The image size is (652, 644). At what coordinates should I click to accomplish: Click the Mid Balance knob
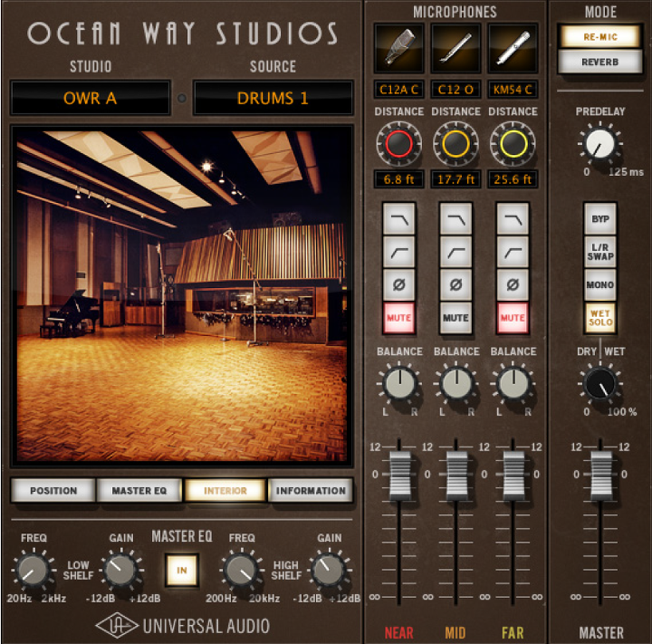pyautogui.click(x=456, y=383)
